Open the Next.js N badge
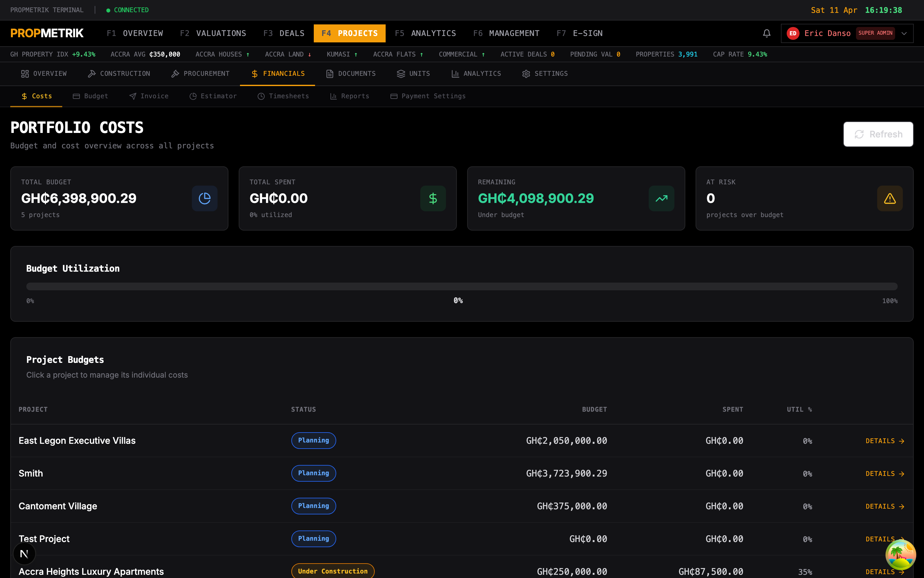 (24, 554)
